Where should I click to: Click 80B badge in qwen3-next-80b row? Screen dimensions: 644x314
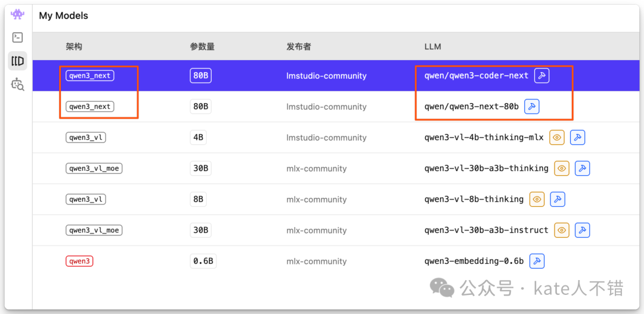(x=201, y=107)
